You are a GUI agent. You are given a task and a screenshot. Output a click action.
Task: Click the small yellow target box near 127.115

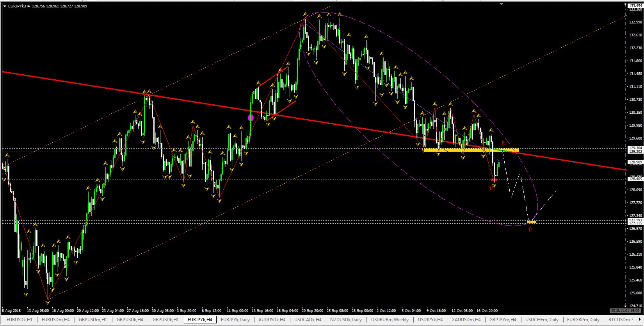[531, 222]
